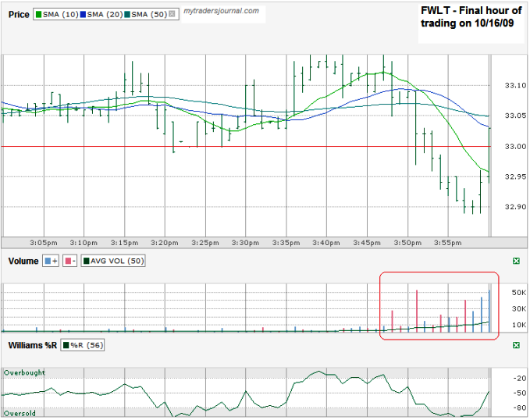The width and height of the screenshot is (530, 420).
Task: Click the 3:05pm time axis label
Action: click(44, 243)
